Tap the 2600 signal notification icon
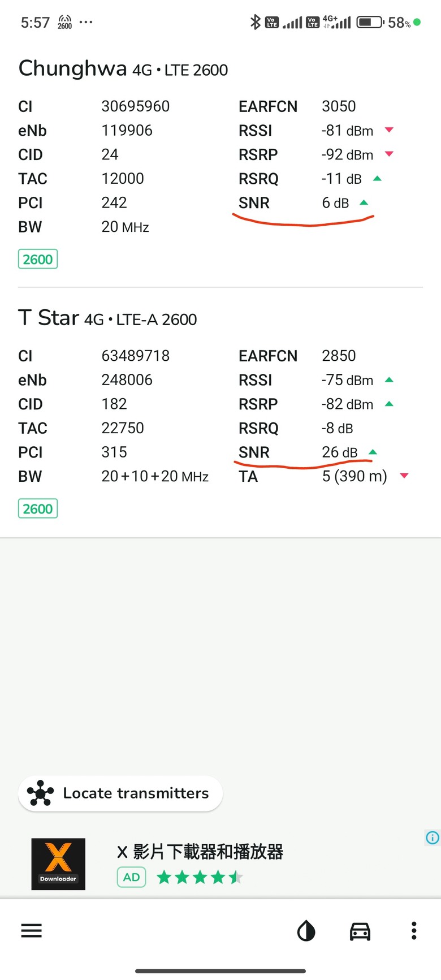The image size is (441, 980). [x=65, y=22]
